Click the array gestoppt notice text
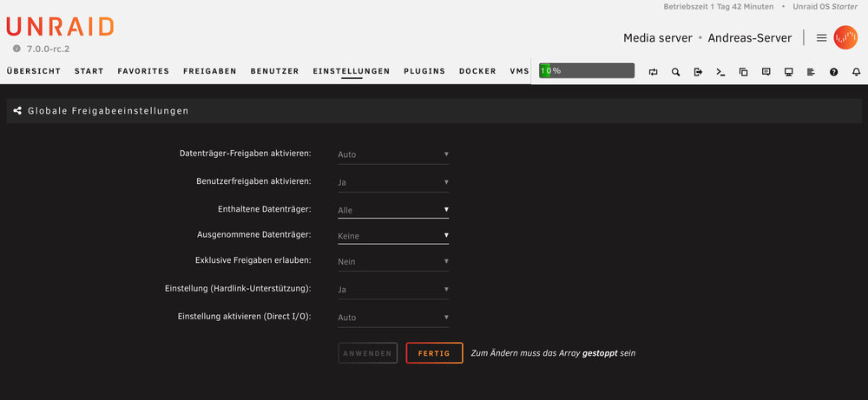Screen dimensions: 868x400 tap(553, 353)
